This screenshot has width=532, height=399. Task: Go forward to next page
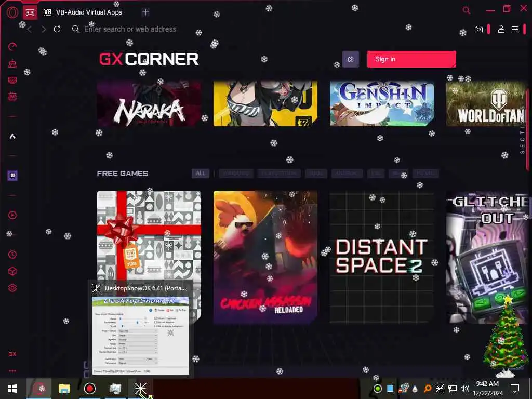(x=44, y=30)
